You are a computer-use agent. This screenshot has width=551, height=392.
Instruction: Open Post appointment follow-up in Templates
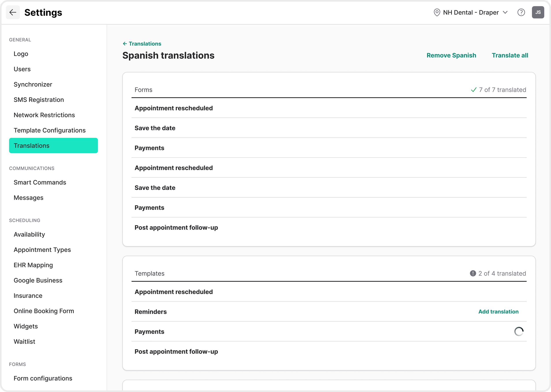point(329,351)
